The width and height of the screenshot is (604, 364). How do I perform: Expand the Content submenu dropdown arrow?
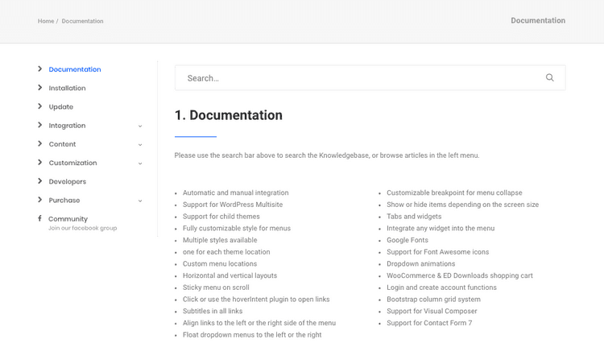tap(140, 145)
